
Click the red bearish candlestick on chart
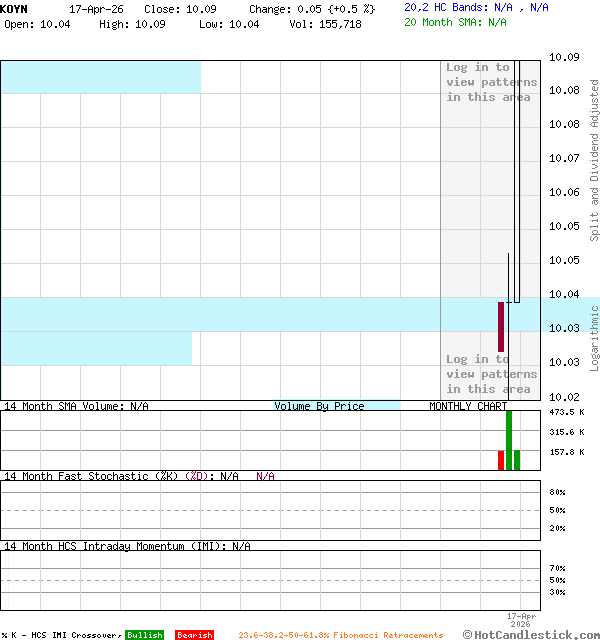pos(501,326)
